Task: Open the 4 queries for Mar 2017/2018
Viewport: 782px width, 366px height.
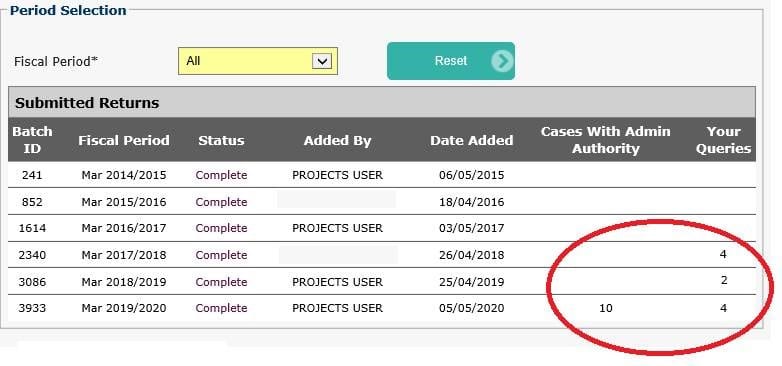Action: (x=724, y=254)
